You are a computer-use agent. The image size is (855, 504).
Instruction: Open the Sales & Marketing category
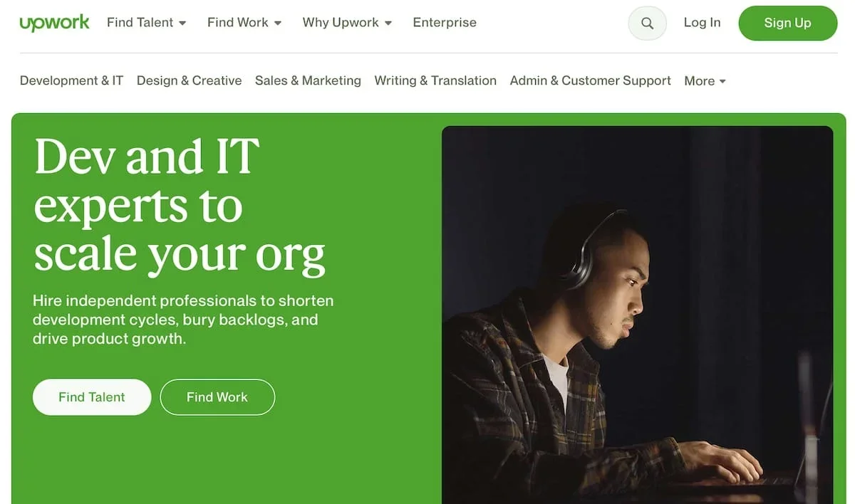pos(308,80)
